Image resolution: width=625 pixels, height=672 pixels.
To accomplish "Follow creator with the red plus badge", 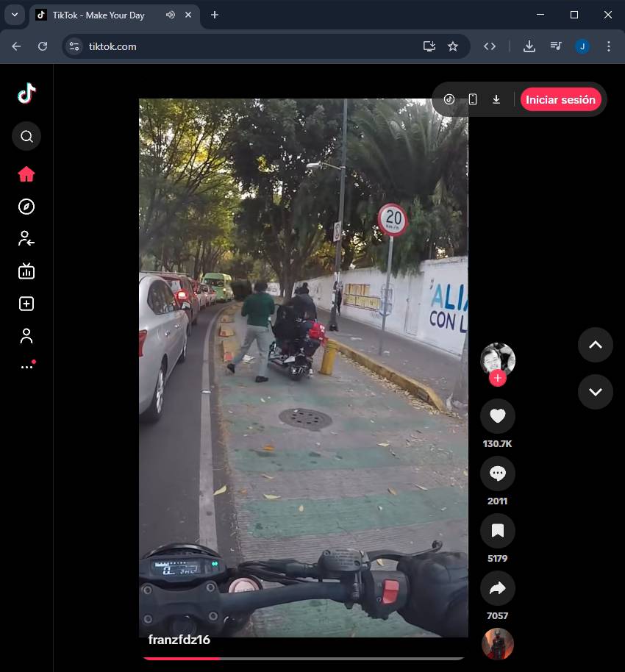I will pyautogui.click(x=498, y=378).
